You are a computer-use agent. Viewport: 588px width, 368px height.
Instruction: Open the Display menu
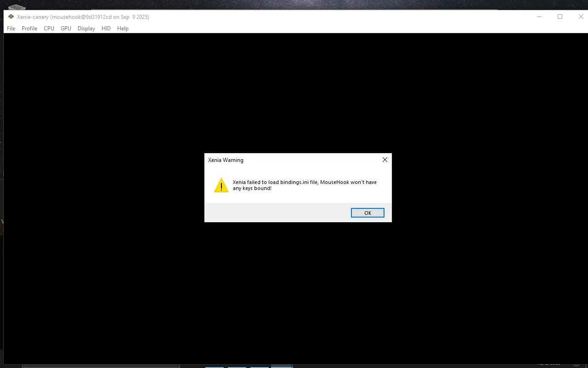coord(86,29)
